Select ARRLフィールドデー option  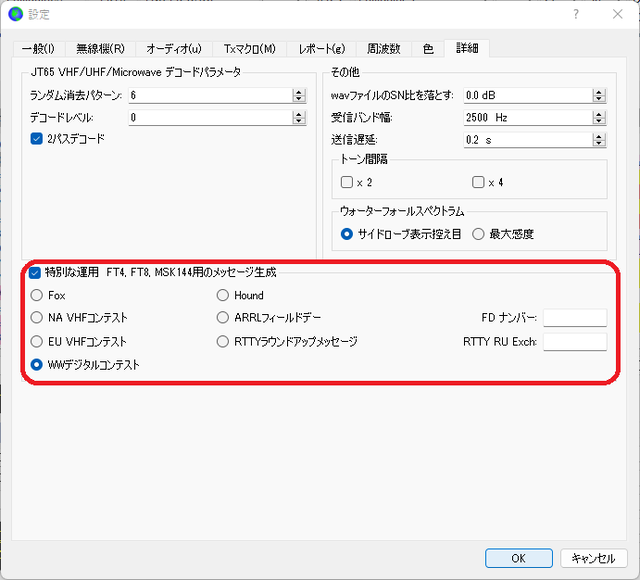click(x=269, y=318)
